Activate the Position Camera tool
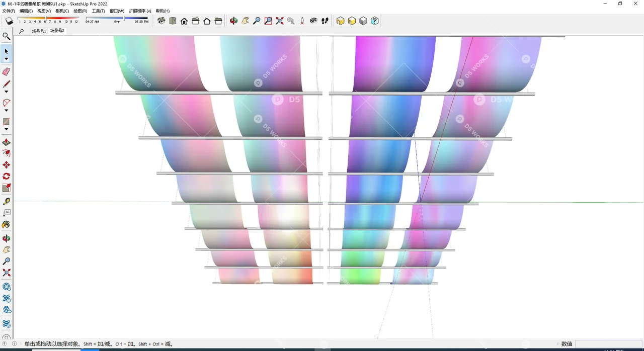This screenshot has width=644, height=351. [x=302, y=21]
